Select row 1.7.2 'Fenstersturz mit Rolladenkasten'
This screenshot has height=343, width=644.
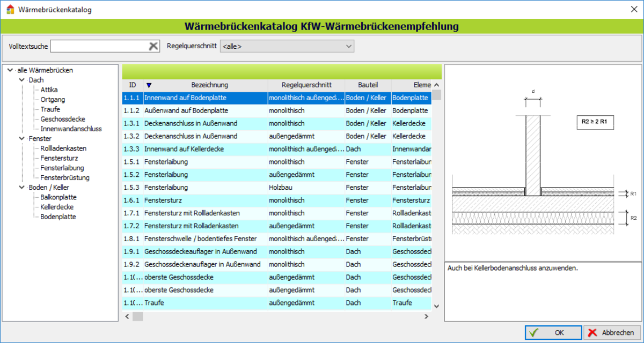pyautogui.click(x=277, y=226)
